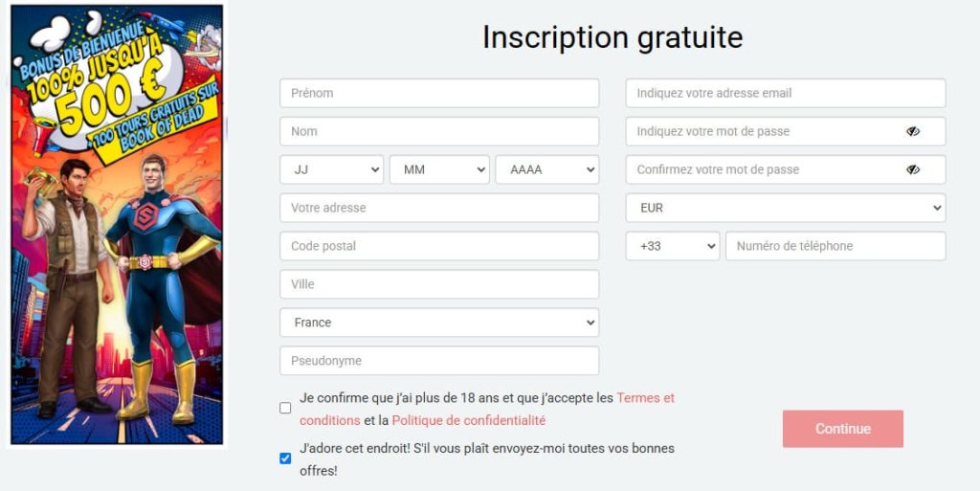
Task: Open the Termes et conditions link
Action: 645,397
